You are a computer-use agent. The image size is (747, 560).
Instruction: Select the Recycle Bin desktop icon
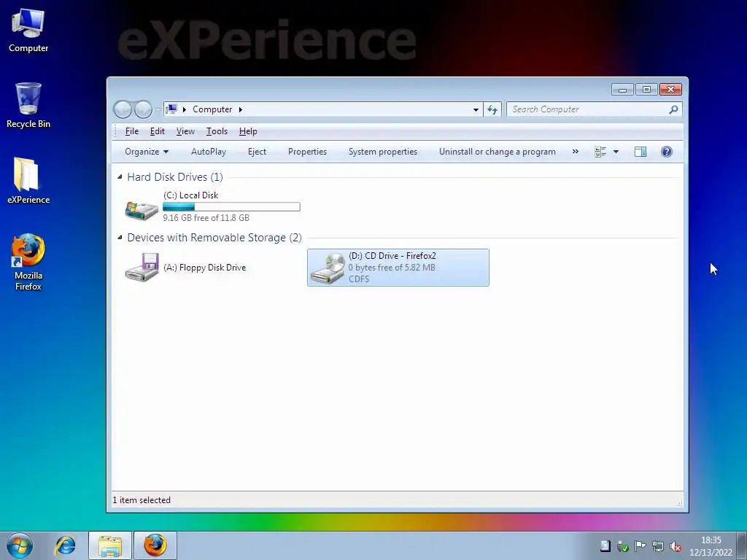(28, 106)
